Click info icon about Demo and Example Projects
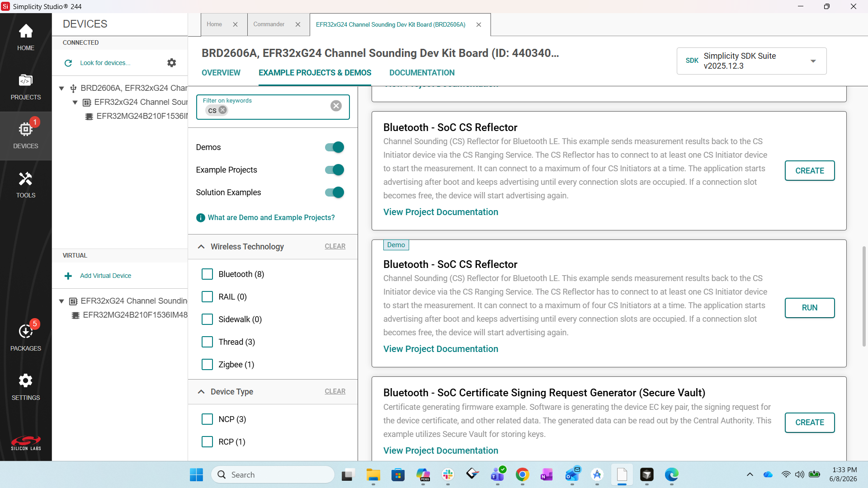Image resolution: width=868 pixels, height=488 pixels. [201, 218]
